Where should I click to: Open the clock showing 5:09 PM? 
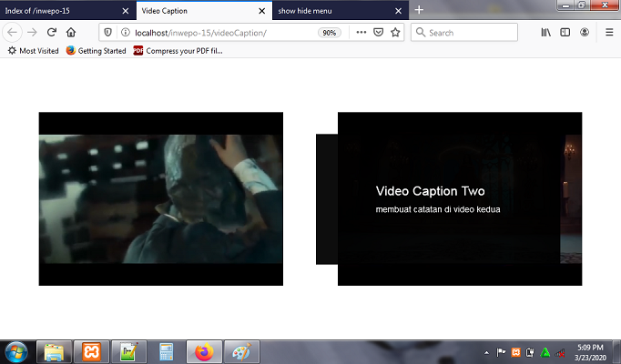coord(590,352)
